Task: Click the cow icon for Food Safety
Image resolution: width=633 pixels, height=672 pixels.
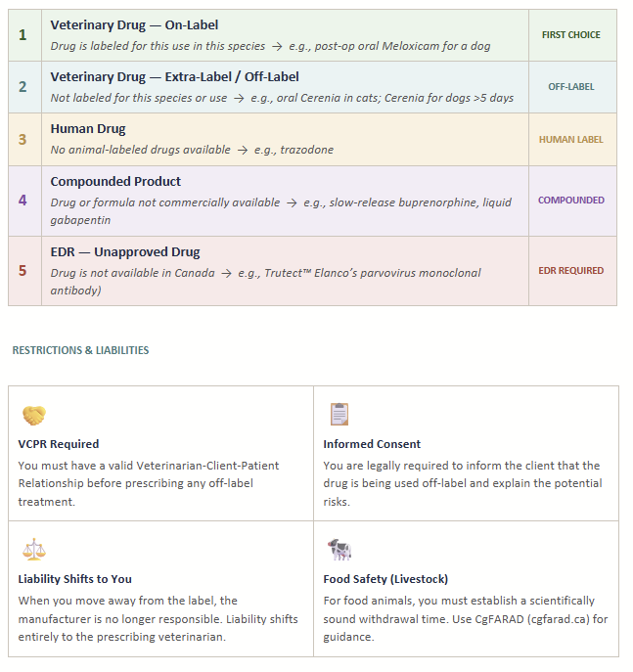Action: 339,549
